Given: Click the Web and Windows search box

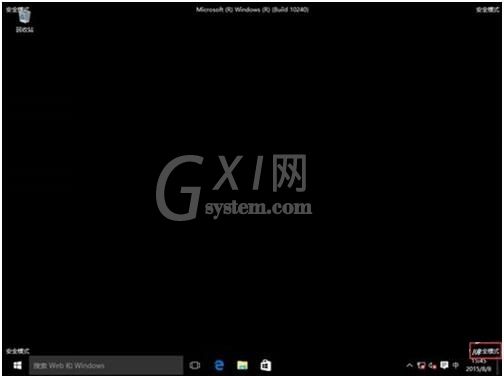Looking at the screenshot, I should (x=106, y=366).
